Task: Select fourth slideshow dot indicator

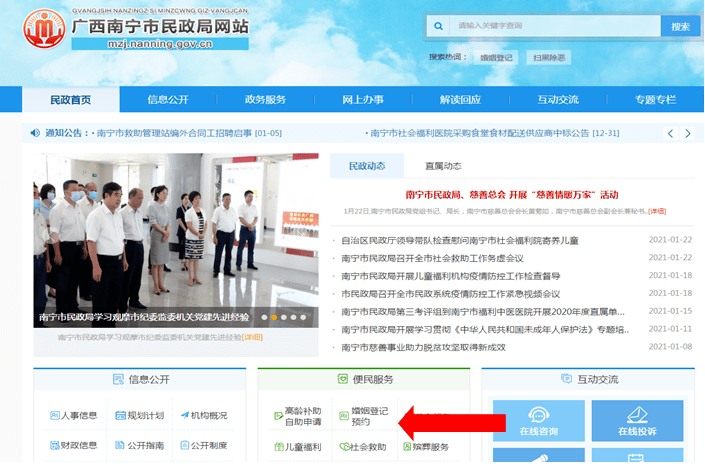Action: pos(294,317)
